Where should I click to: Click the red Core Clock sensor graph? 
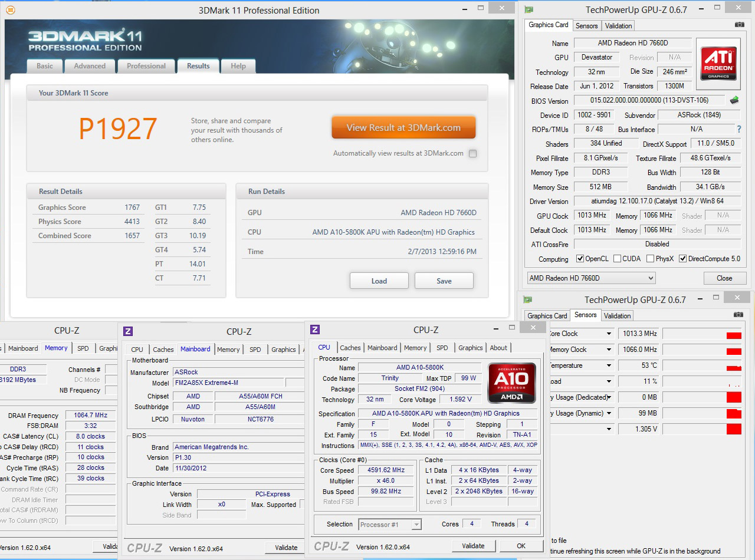coord(702,334)
